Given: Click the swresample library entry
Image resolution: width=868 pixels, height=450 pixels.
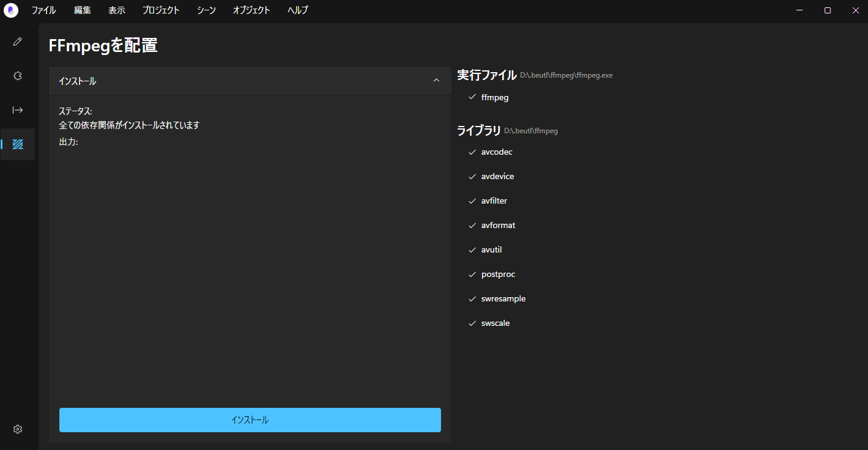Looking at the screenshot, I should (503, 299).
